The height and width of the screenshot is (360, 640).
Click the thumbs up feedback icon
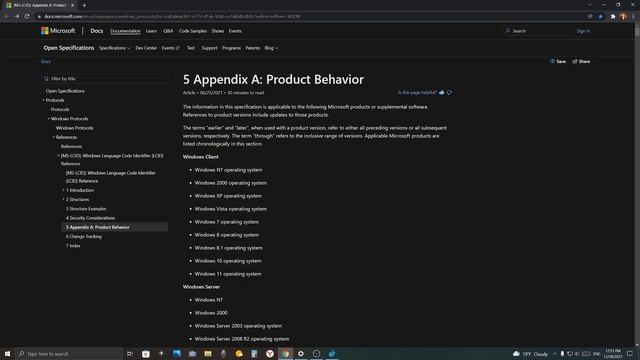[x=442, y=93]
